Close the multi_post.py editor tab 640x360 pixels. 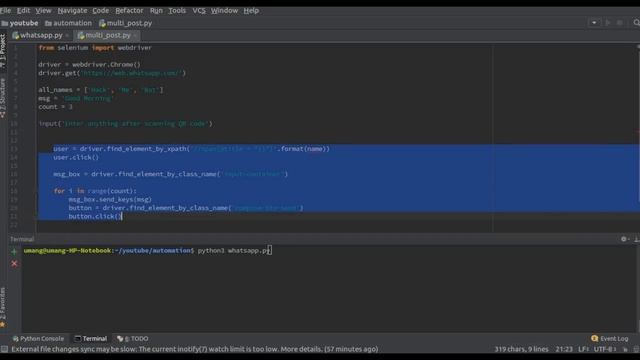tap(135, 36)
